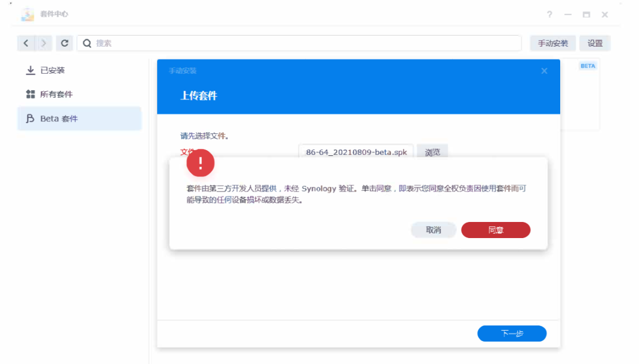
Task: Click the help question mark icon
Action: (549, 15)
